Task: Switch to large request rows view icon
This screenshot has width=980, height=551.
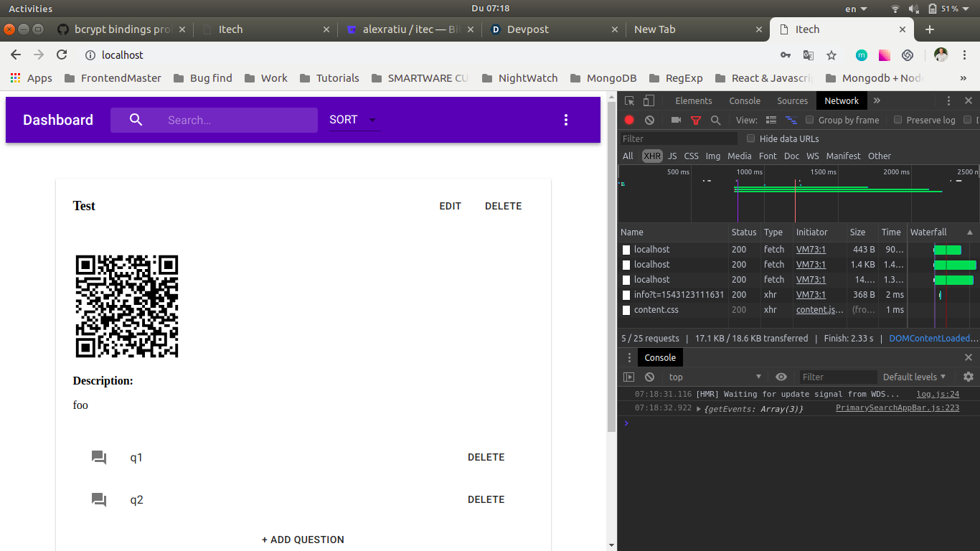Action: click(x=771, y=121)
